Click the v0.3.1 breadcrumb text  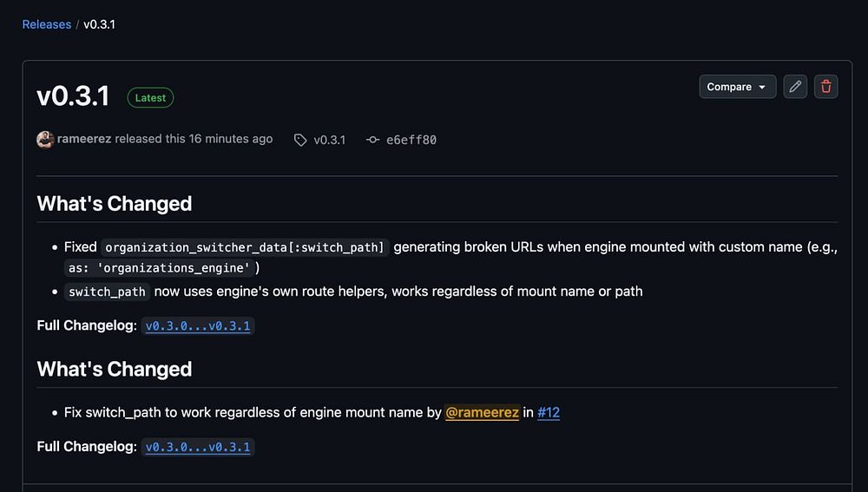(99, 24)
